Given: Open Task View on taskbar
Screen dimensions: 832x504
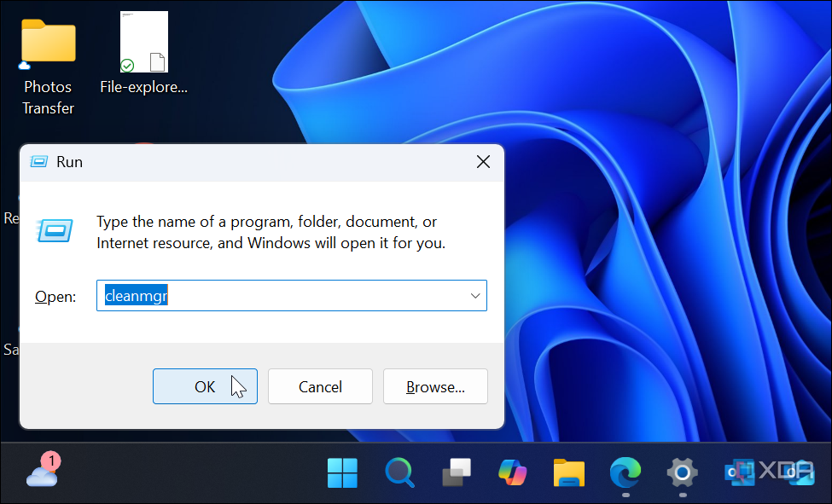Looking at the screenshot, I should [x=457, y=472].
